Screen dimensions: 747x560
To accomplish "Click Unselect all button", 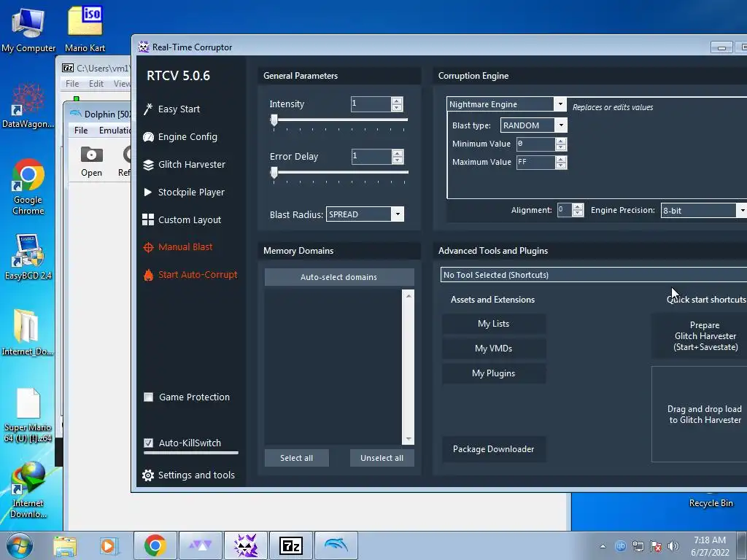I will [x=382, y=458].
